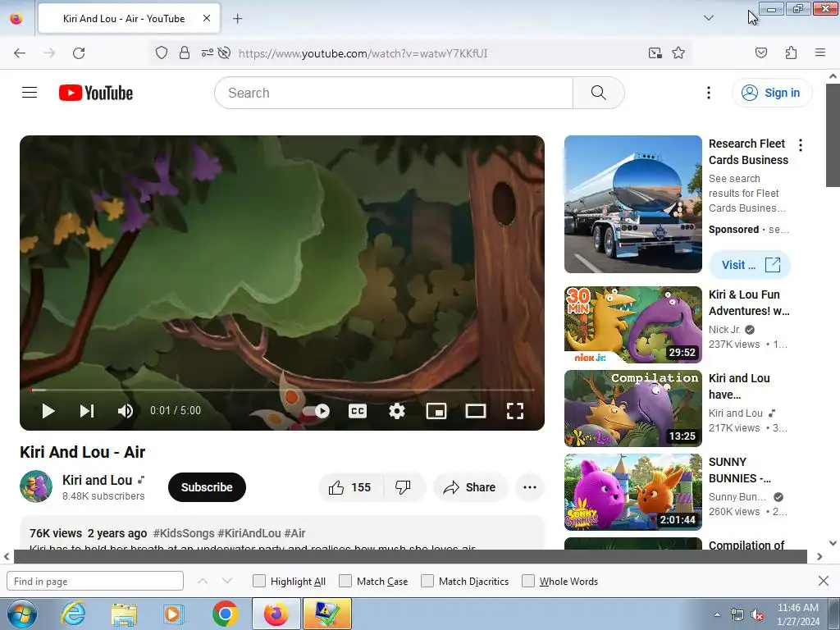Enter full screen video mode
Viewport: 840px width, 630px height.
point(515,411)
